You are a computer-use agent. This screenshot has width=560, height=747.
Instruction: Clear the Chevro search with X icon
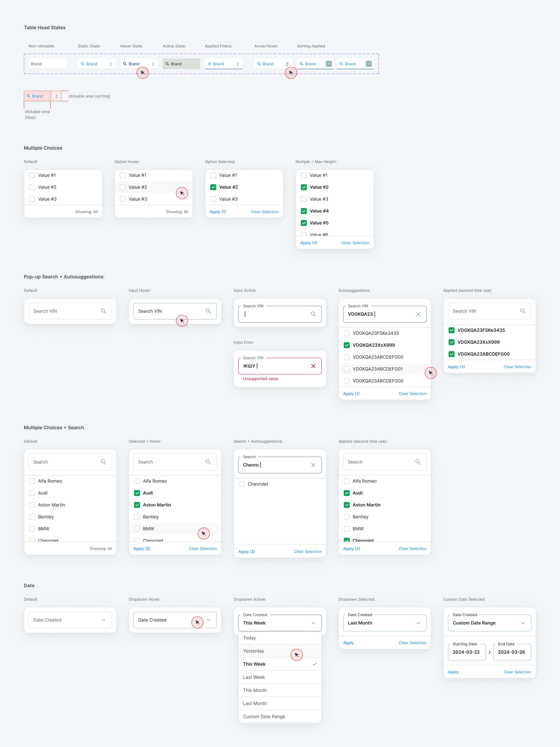pos(313,465)
